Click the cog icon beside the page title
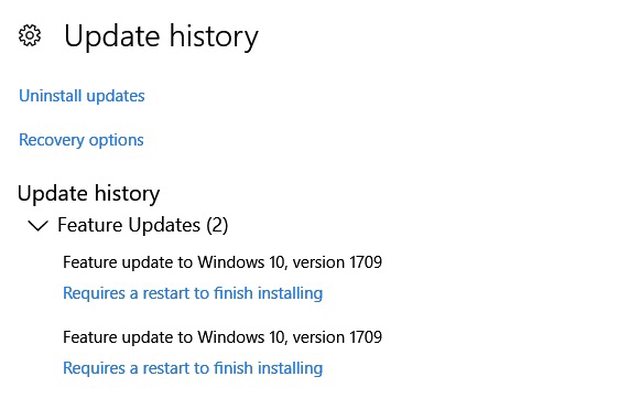This screenshot has height=398, width=640. [30, 36]
